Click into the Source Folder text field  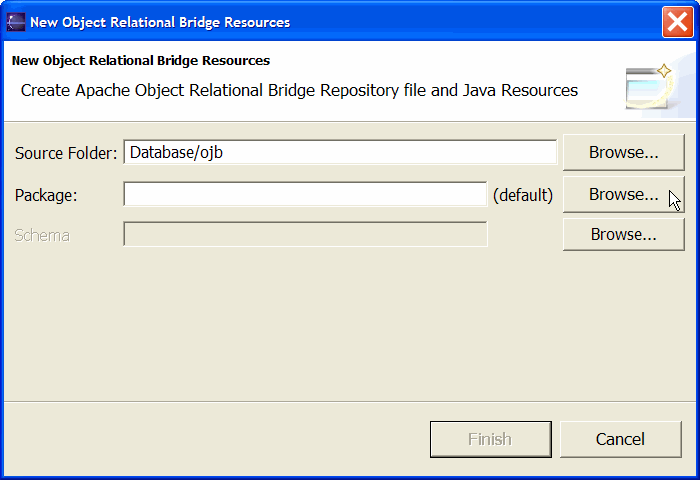(340, 152)
